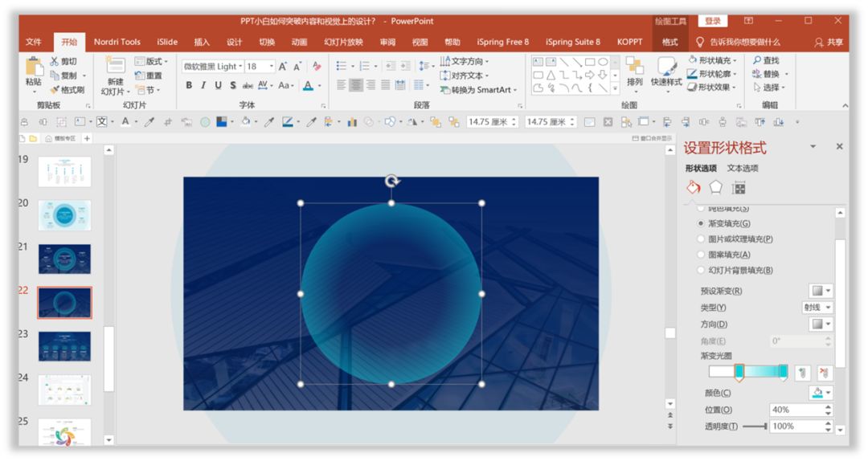Select the triangle shape in shapes gallery

pyautogui.click(x=551, y=75)
